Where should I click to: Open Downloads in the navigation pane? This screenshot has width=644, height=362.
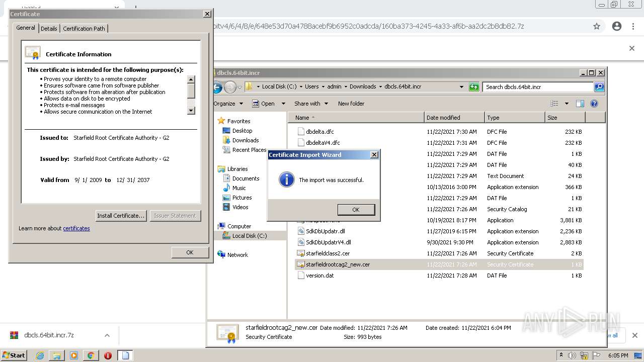click(246, 140)
